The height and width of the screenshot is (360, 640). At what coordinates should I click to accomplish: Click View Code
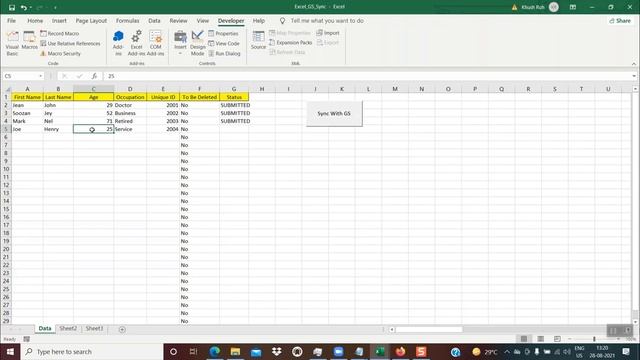224,43
